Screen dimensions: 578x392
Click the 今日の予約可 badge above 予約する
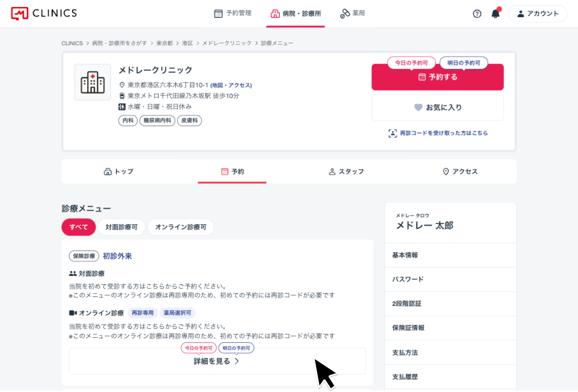point(412,63)
